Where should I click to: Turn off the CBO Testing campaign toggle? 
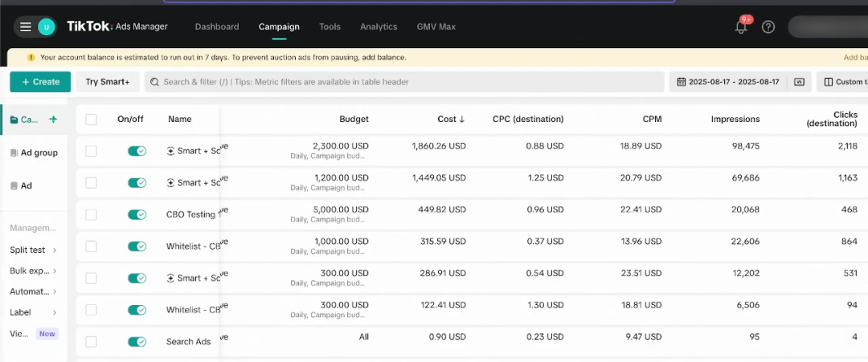click(137, 214)
